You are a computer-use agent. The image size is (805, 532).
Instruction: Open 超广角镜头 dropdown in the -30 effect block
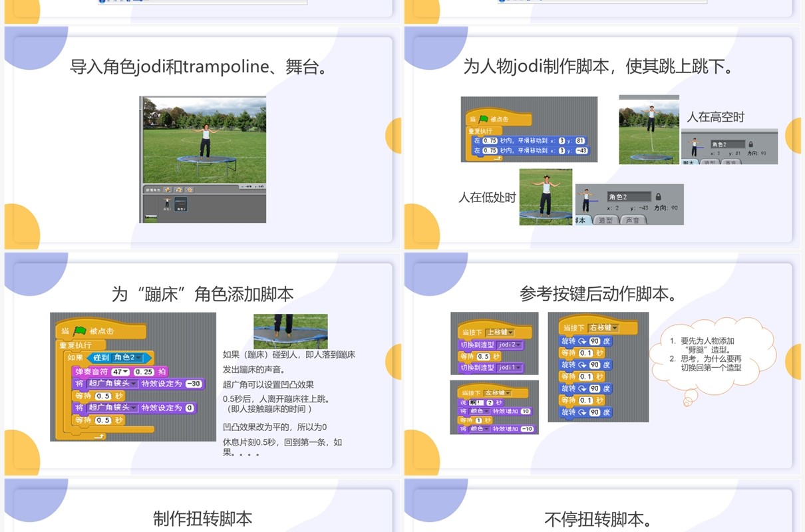click(x=111, y=384)
